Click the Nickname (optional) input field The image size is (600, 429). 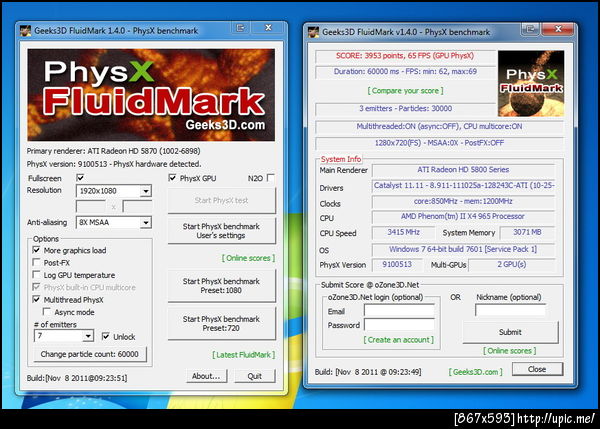coord(510,310)
